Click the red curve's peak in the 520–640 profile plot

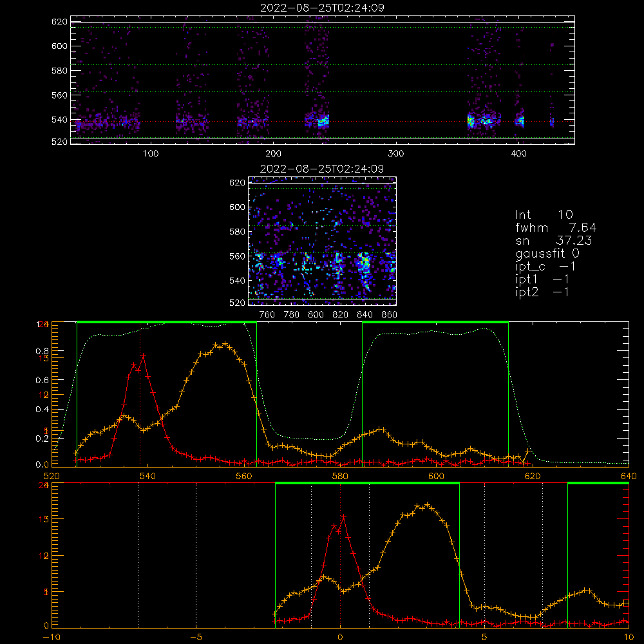point(143,356)
